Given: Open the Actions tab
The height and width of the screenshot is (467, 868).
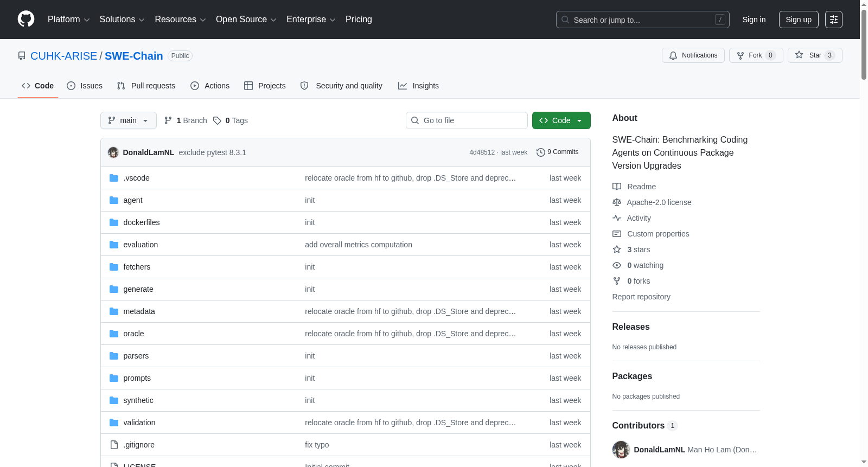Looking at the screenshot, I should [210, 86].
